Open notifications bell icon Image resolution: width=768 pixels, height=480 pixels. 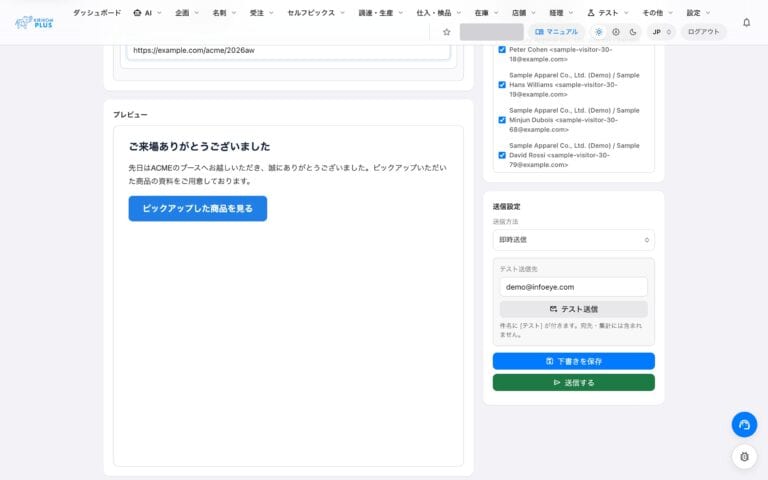coord(746,23)
